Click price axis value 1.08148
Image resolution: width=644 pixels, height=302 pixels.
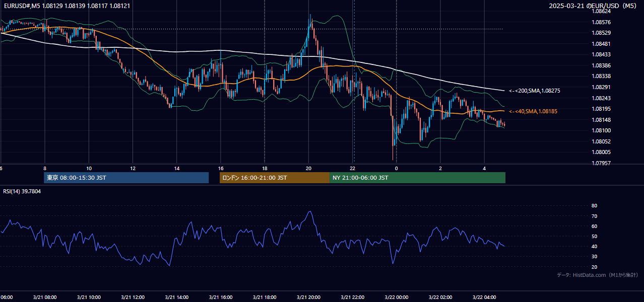pyautogui.click(x=601, y=120)
